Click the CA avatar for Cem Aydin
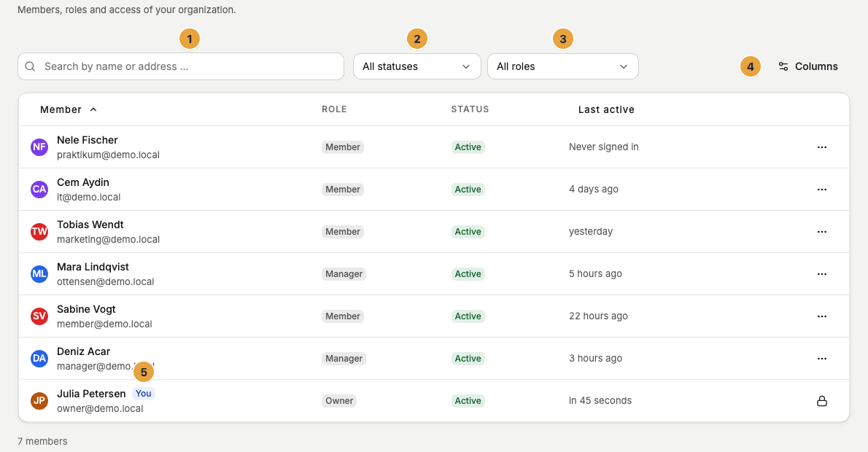 click(x=39, y=190)
